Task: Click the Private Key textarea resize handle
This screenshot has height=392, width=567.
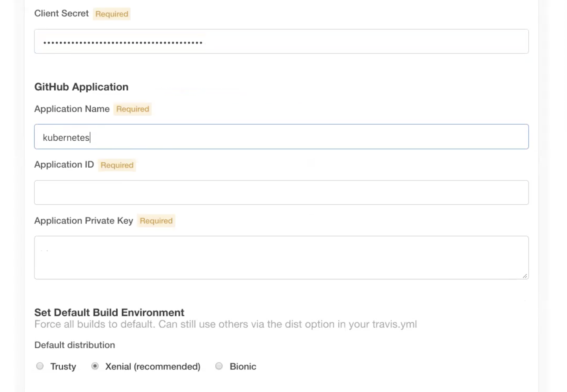Action: pos(525,276)
